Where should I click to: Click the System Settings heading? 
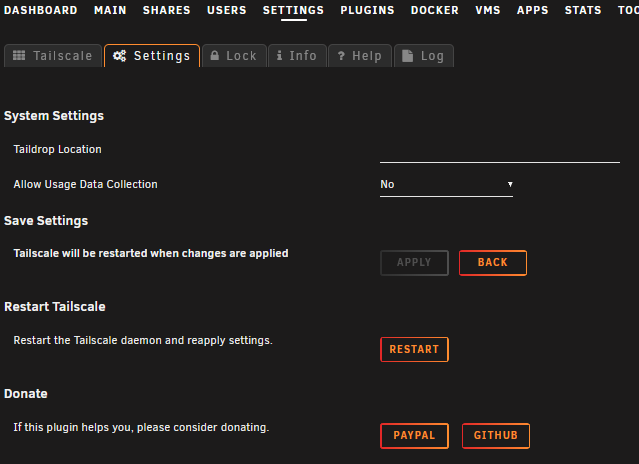coord(54,116)
